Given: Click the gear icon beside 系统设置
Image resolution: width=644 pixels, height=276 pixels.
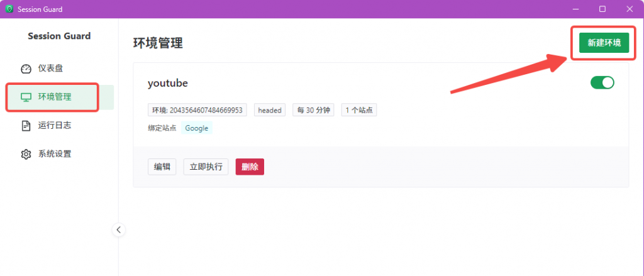Looking at the screenshot, I should pyautogui.click(x=26, y=154).
